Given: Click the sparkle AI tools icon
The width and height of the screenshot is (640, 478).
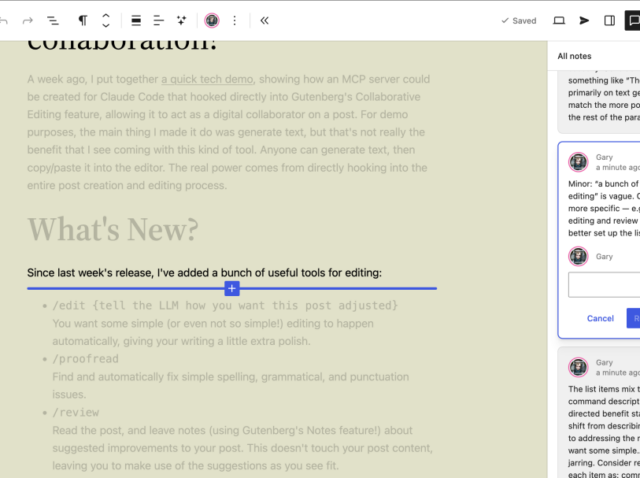Looking at the screenshot, I should (x=181, y=20).
